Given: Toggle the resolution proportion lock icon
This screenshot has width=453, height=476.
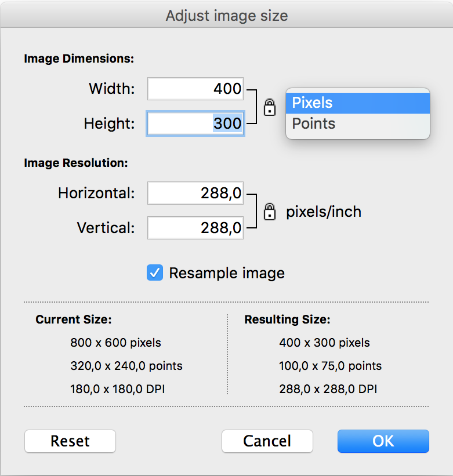Looking at the screenshot, I should tap(270, 212).
